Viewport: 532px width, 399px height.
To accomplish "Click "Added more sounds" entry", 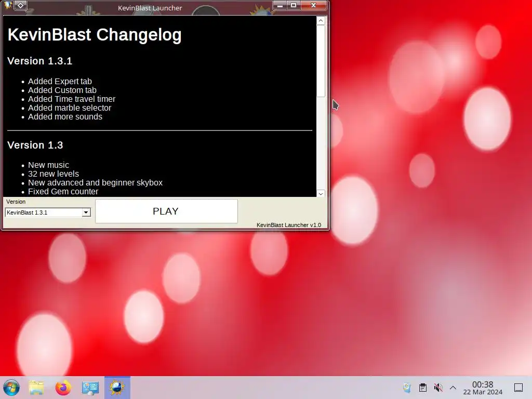I will tap(65, 117).
